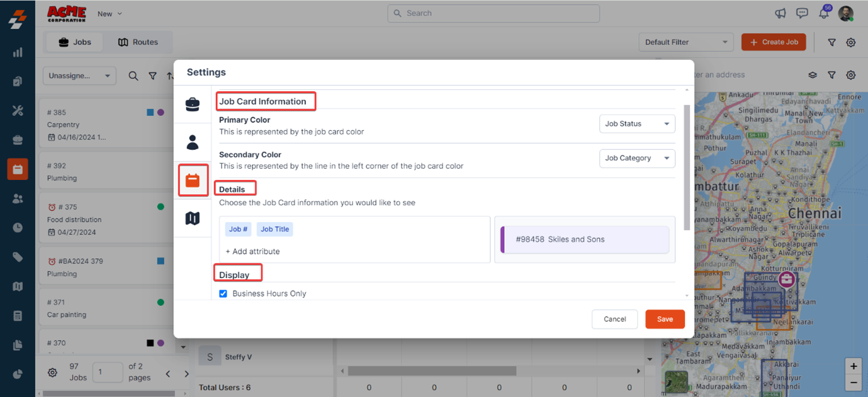This screenshot has width=868, height=397.
Task: Open the bar chart icon in left navigation
Action: (x=18, y=52)
